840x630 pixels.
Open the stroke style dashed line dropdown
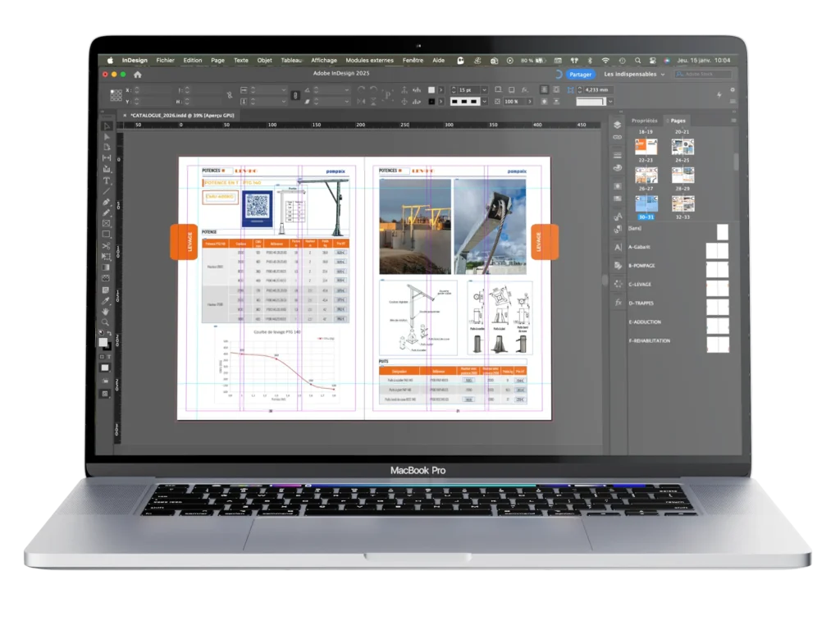click(x=484, y=102)
